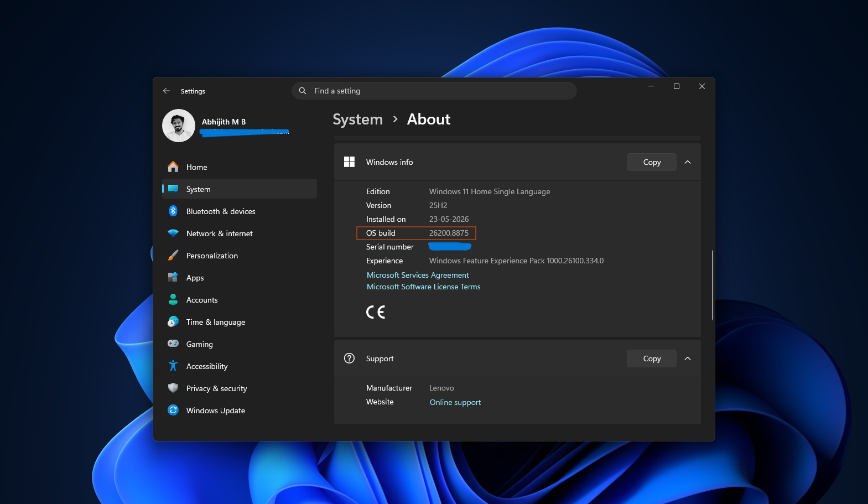
Task: Open Network & internet settings
Action: [x=239, y=233]
